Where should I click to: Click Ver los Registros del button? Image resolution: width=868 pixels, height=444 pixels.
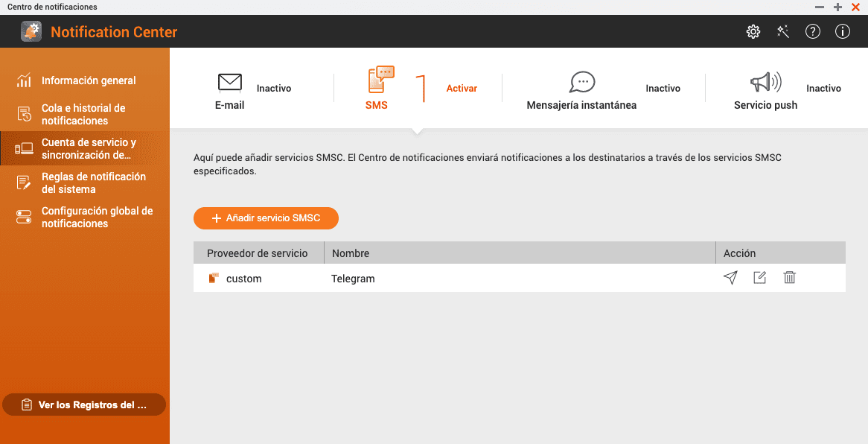84,405
